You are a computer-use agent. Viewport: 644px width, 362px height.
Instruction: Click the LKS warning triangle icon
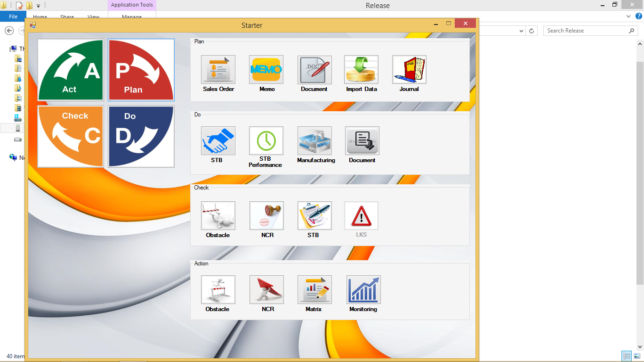[x=361, y=216]
